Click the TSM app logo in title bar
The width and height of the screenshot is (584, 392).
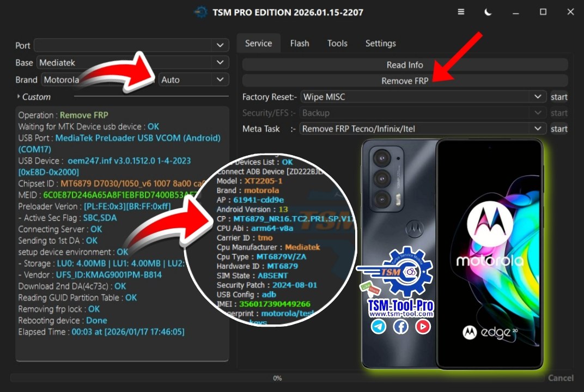point(200,13)
